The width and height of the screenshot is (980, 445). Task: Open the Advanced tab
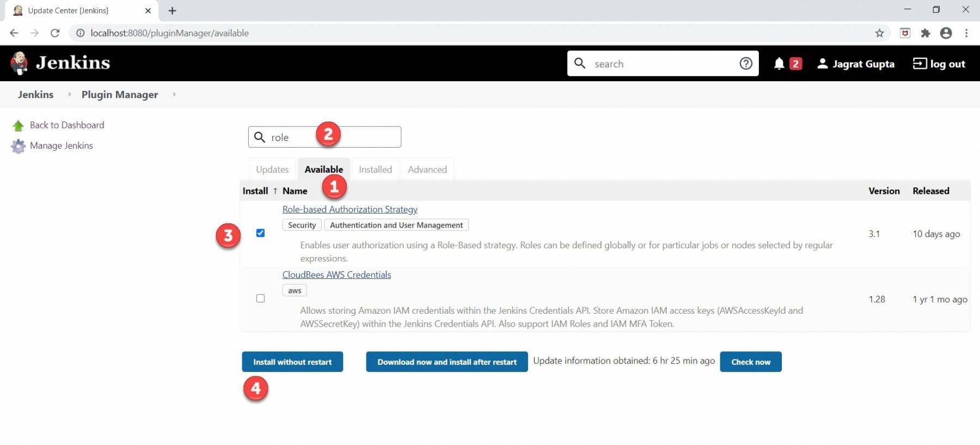[427, 169]
